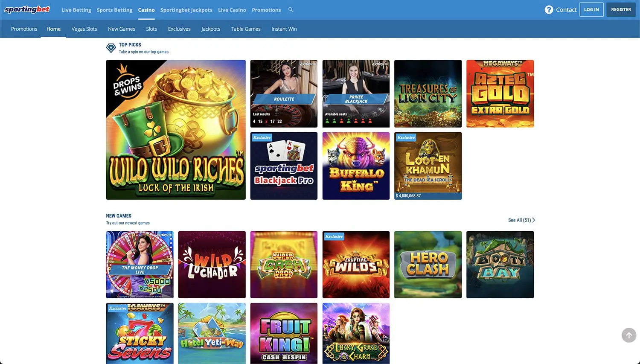This screenshot has height=364, width=640.
Task: Select Casino in top navigation
Action: [146, 10]
